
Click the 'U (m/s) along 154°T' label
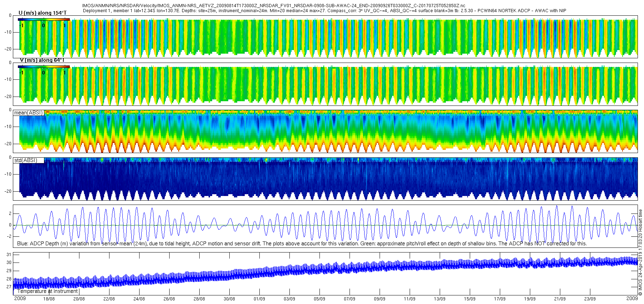(x=43, y=13)
